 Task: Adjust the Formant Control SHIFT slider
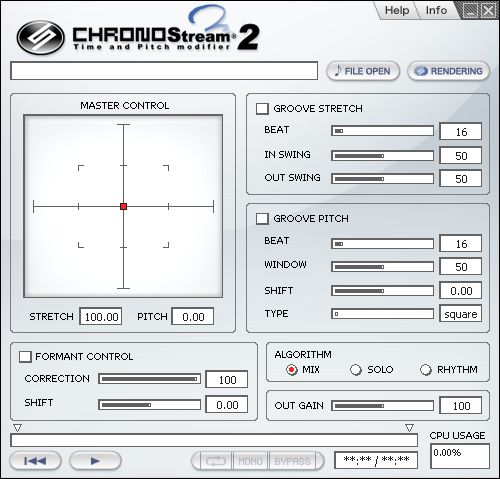(x=150, y=405)
